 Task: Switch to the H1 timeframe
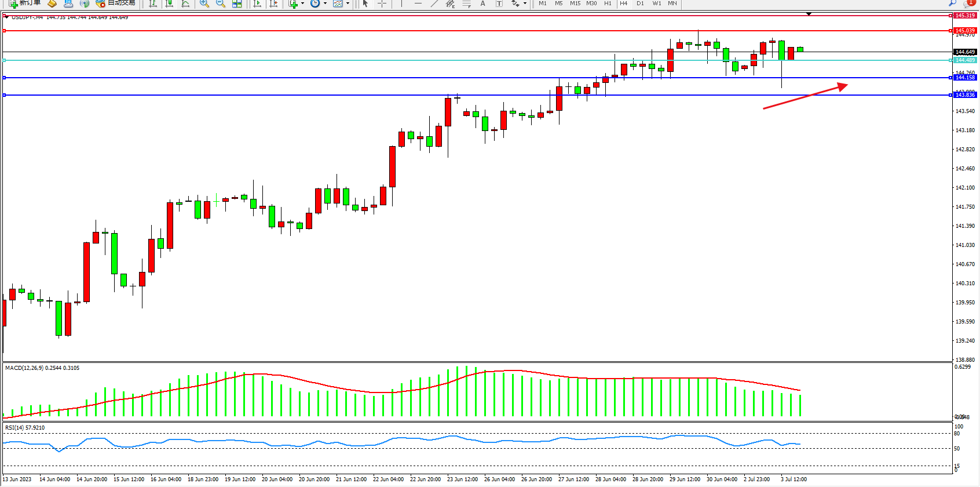(x=608, y=3)
